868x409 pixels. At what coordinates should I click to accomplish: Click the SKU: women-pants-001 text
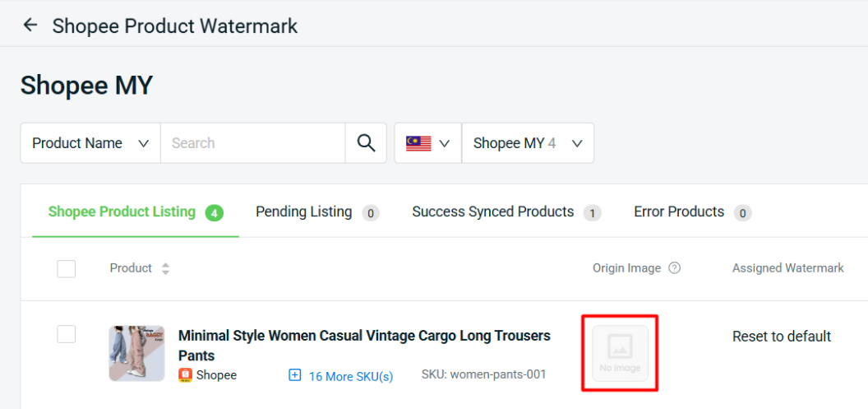[x=484, y=374]
